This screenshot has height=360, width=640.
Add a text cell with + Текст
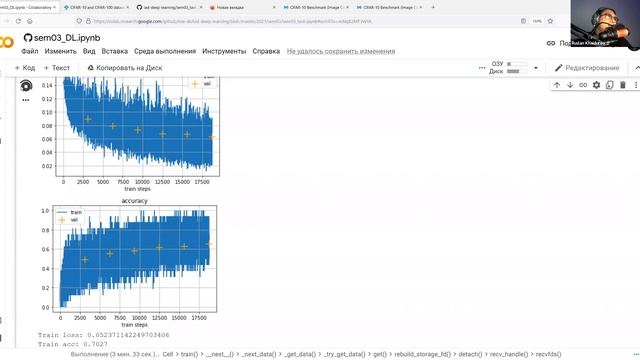click(x=57, y=68)
